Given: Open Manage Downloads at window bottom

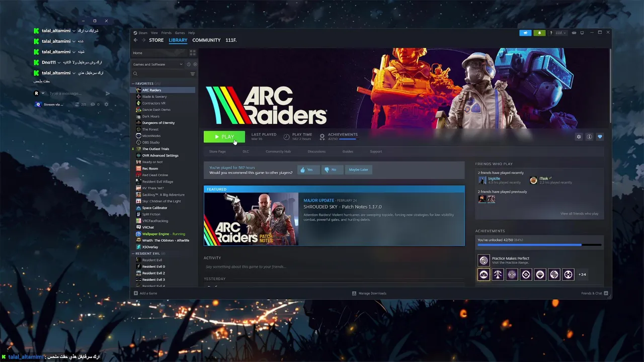Looking at the screenshot, I should click(x=369, y=293).
